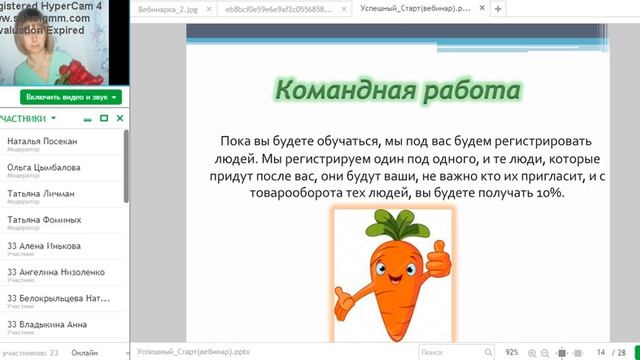Click the search magnifier icon in bottom bar
This screenshot has width=640, height=360.
click(489, 352)
